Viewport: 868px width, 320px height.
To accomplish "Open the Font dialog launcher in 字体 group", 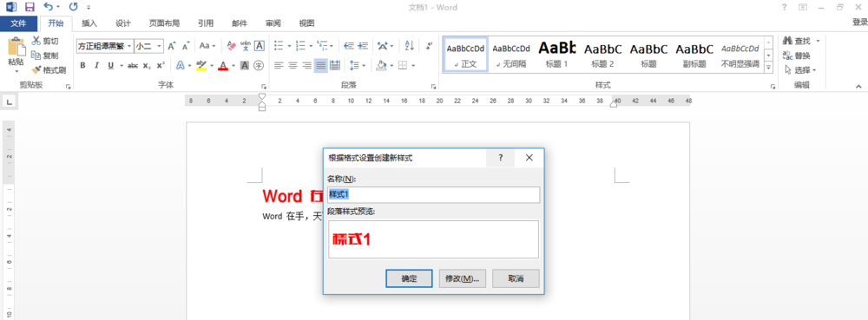I will pos(264,86).
